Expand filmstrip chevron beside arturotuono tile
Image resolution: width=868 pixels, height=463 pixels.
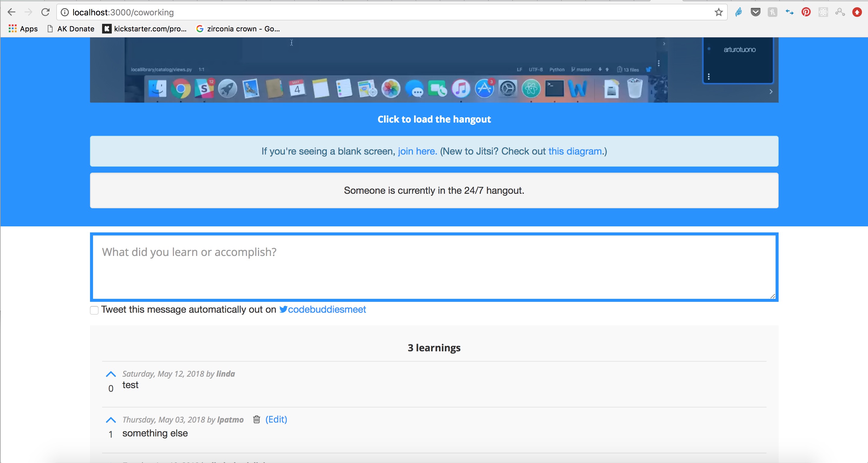[x=771, y=91]
